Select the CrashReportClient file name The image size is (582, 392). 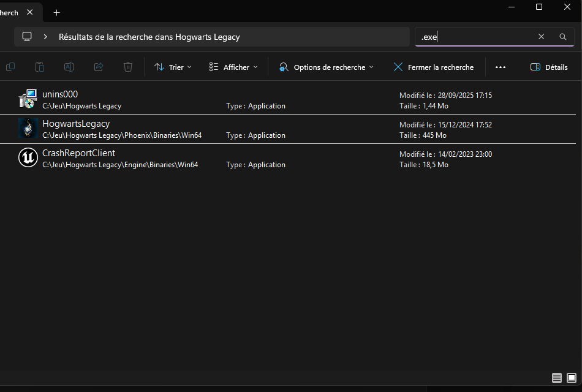(78, 153)
